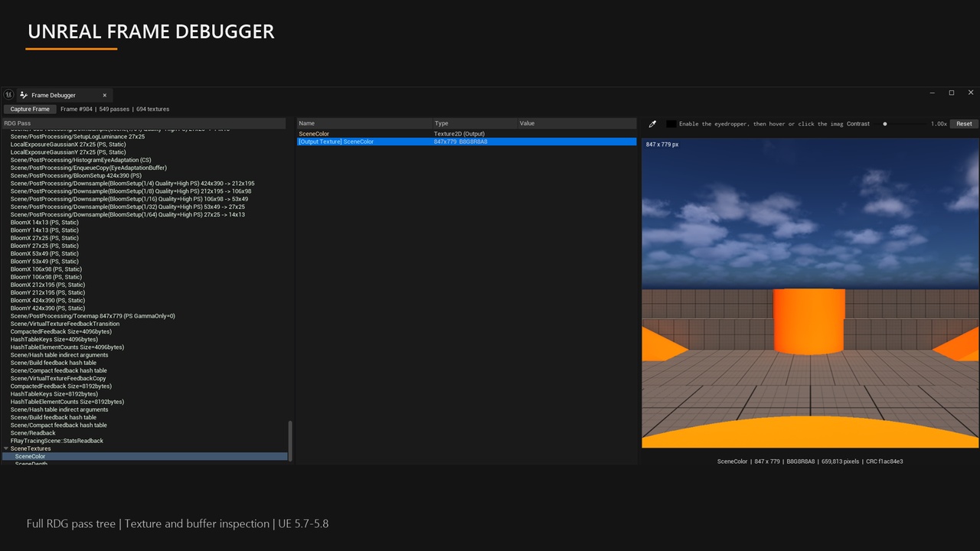Click the SceneColor texture preview image
980x551 pixels.
[810, 292]
